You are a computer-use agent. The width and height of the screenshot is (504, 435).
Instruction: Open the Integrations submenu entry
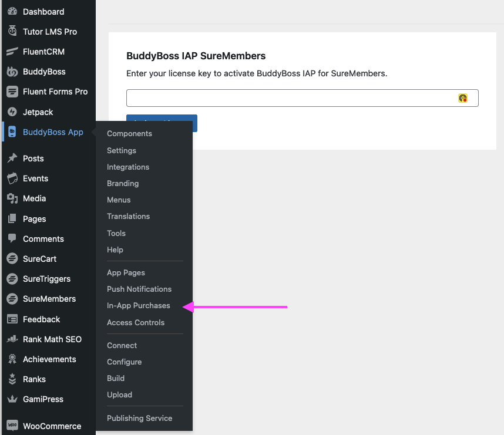(128, 167)
